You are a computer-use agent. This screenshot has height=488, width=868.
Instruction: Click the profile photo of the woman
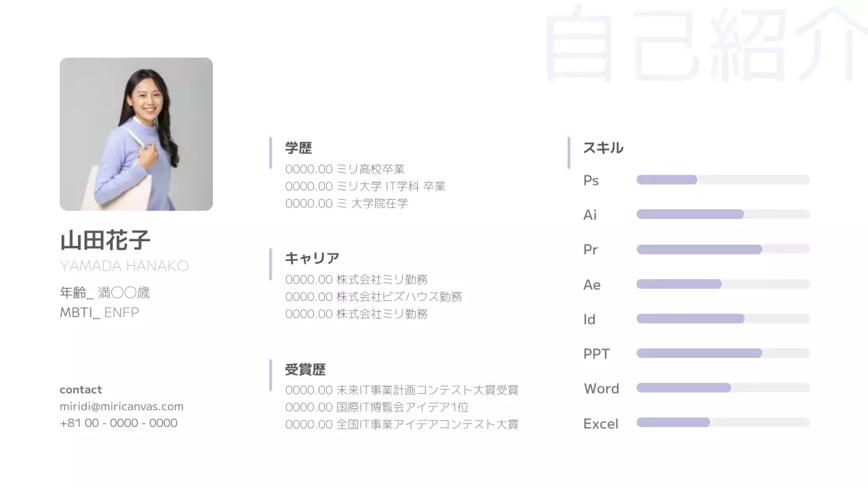pyautogui.click(x=136, y=134)
